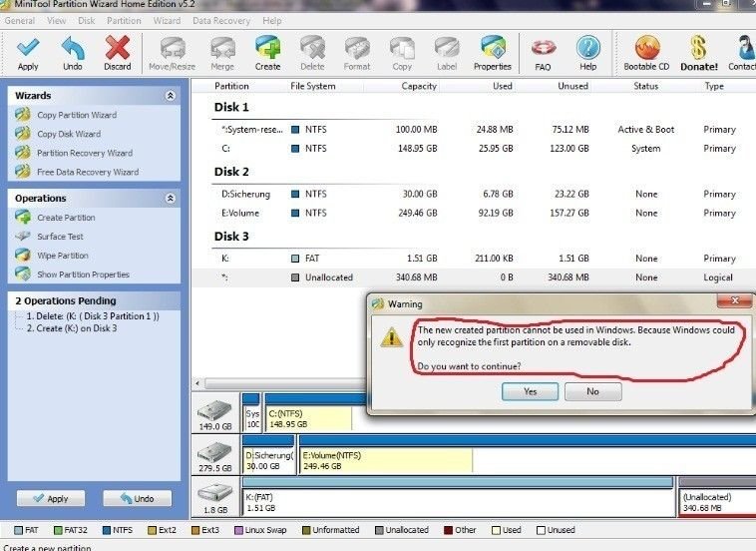
Task: Click the Undo toolbar arrow icon
Action: coord(73,48)
